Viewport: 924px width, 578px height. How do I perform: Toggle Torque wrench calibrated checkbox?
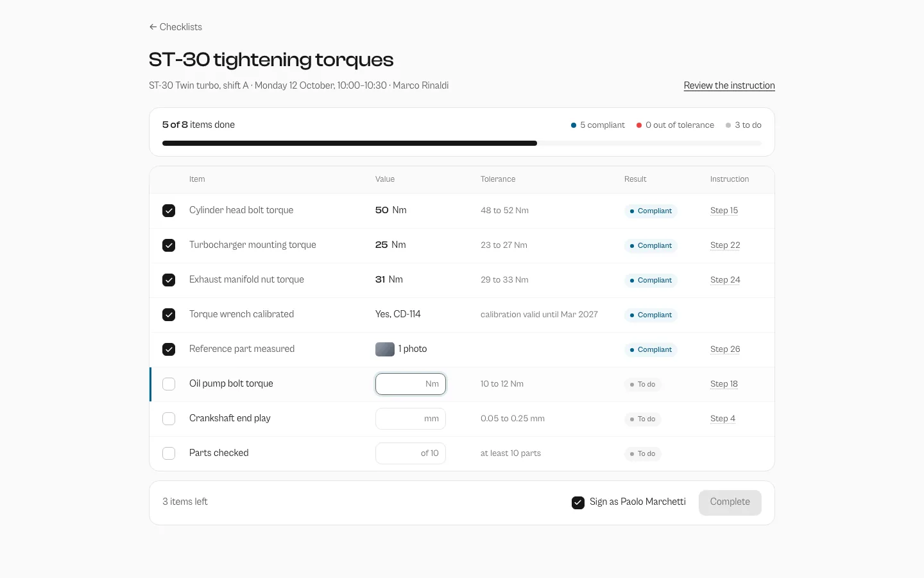[169, 315]
